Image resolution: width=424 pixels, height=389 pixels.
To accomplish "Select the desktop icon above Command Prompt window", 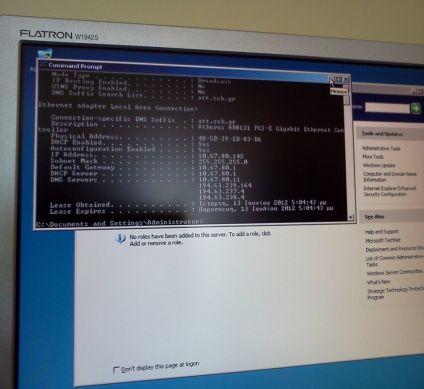I will click(45, 53).
